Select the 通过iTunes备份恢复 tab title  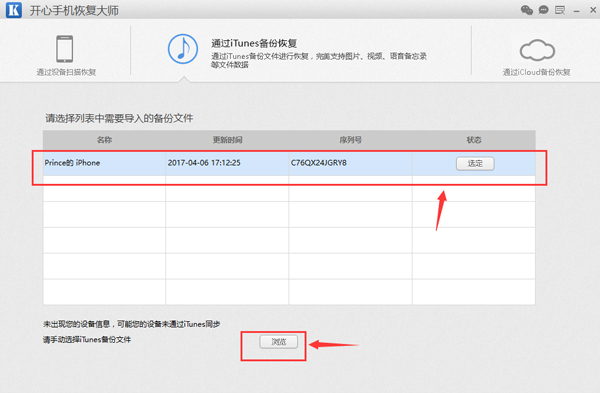click(254, 43)
